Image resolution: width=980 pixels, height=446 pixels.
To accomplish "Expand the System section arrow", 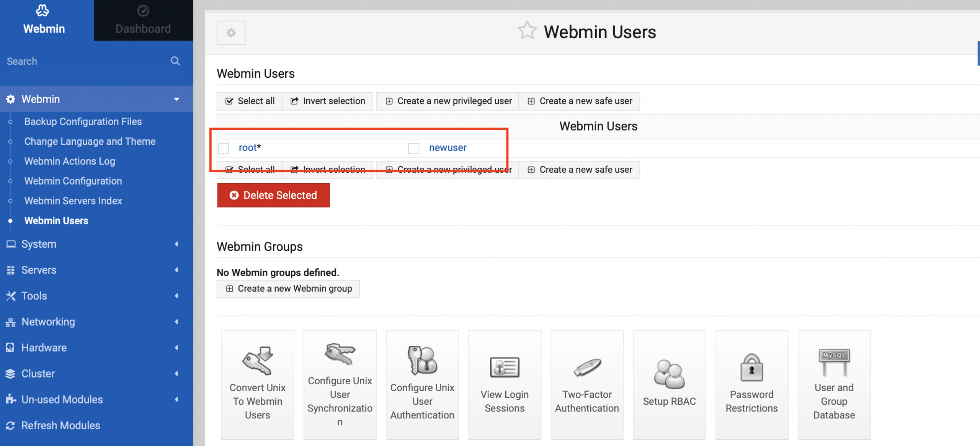I will (x=176, y=244).
